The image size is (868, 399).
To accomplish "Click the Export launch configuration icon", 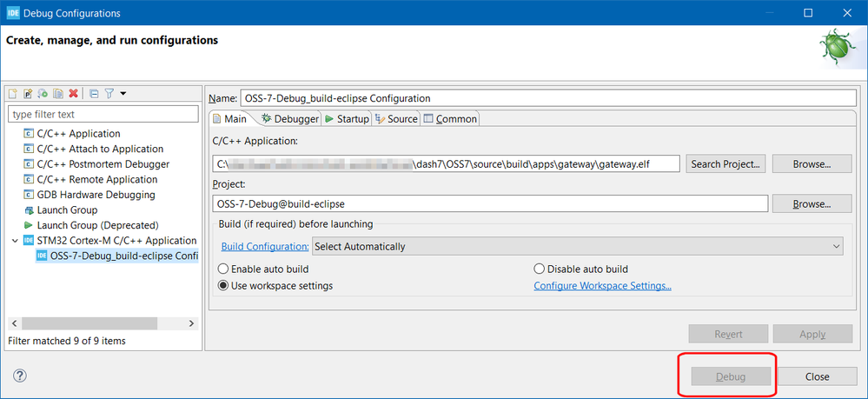I will coord(43,94).
